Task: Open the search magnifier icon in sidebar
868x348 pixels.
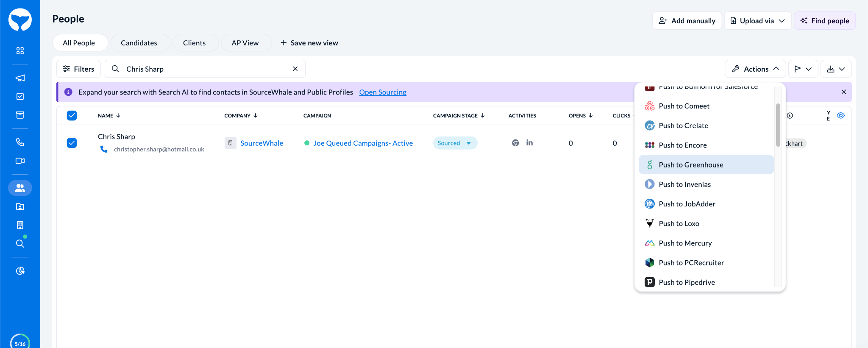Action: click(20, 244)
